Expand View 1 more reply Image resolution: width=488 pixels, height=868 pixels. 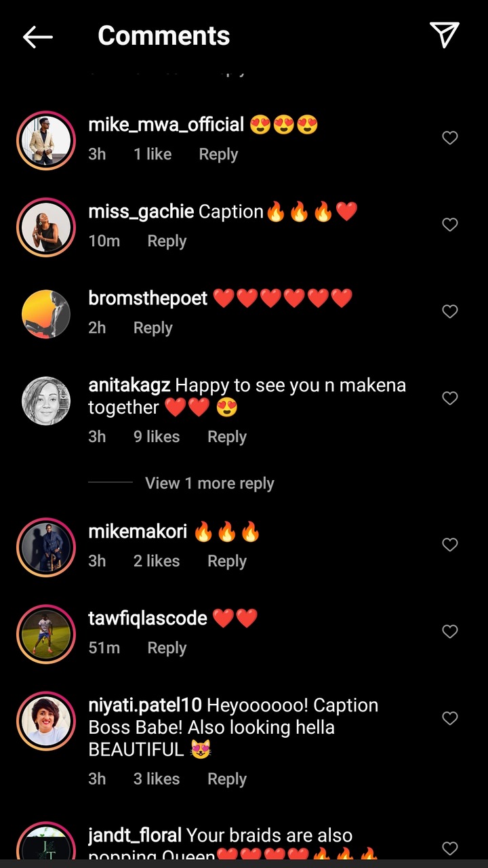[209, 484]
